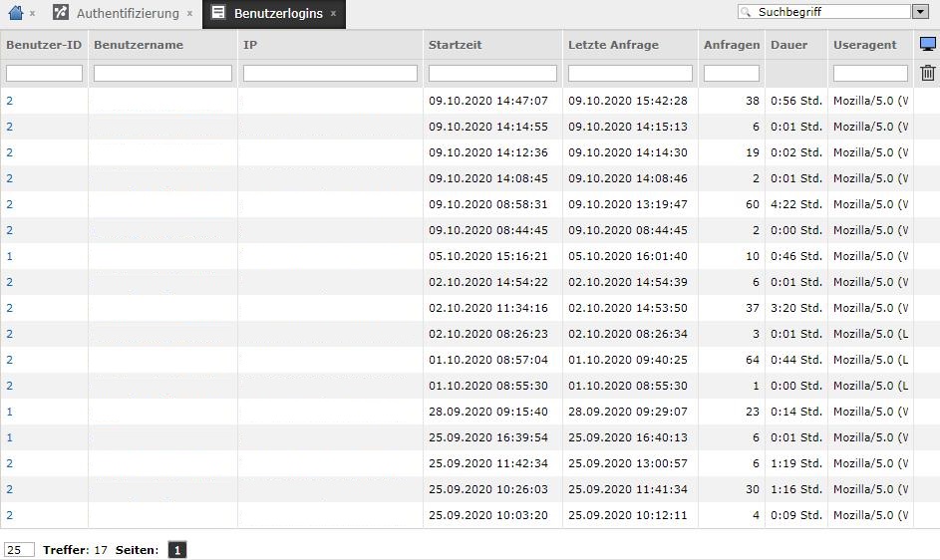Click last request 09.10.2020 08:44:45

point(628,230)
